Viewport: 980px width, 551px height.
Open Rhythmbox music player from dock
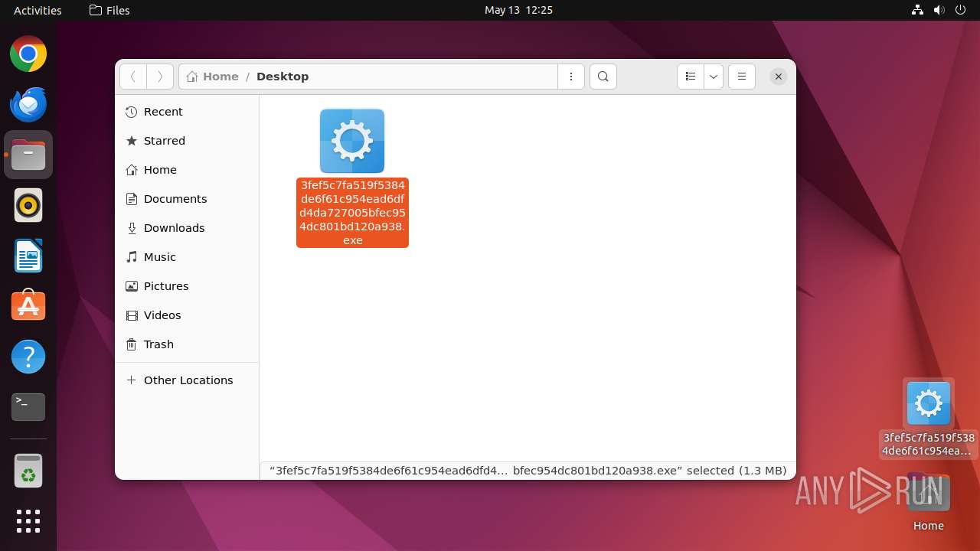coord(28,206)
